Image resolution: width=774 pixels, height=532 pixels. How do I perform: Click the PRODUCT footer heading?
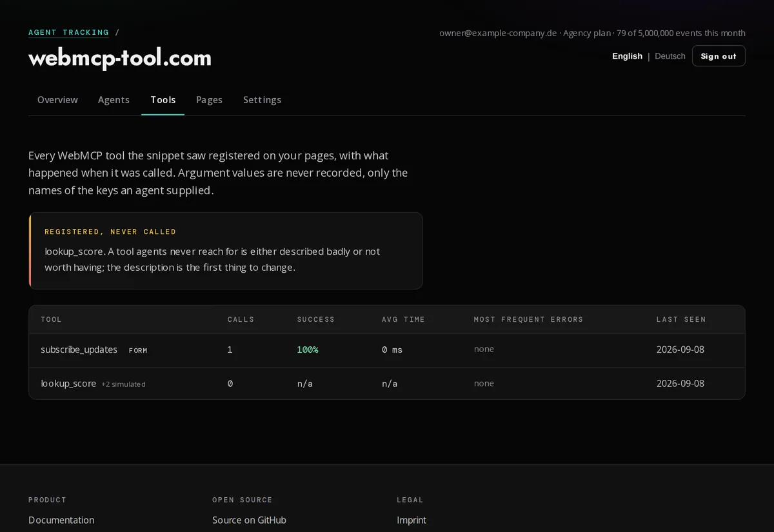tap(48, 500)
